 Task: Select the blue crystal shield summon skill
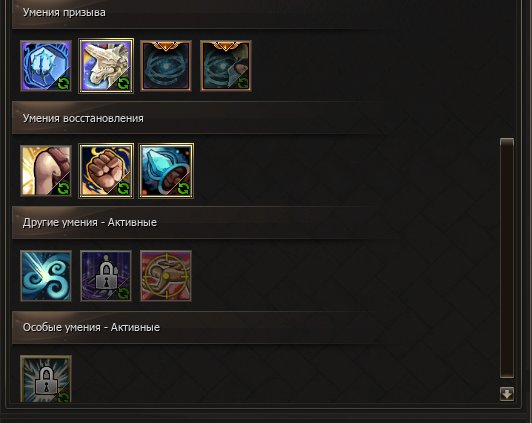46,66
